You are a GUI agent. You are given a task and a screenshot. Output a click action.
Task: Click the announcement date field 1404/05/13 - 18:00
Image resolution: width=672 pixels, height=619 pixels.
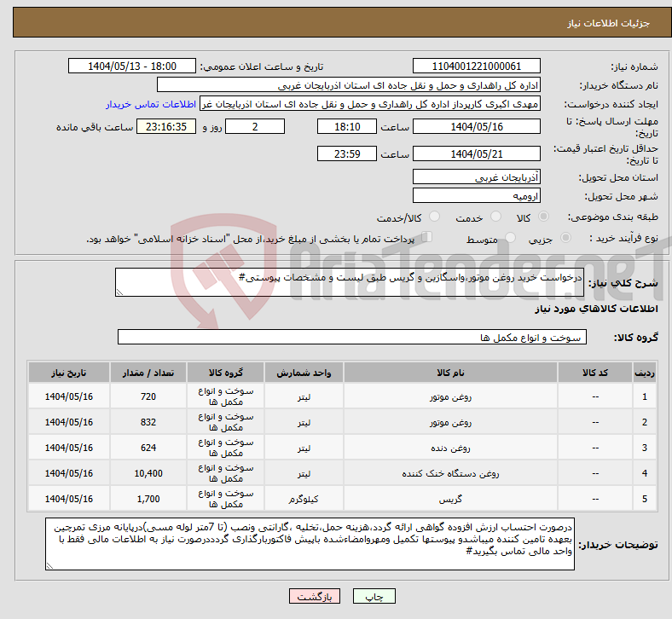(x=132, y=67)
